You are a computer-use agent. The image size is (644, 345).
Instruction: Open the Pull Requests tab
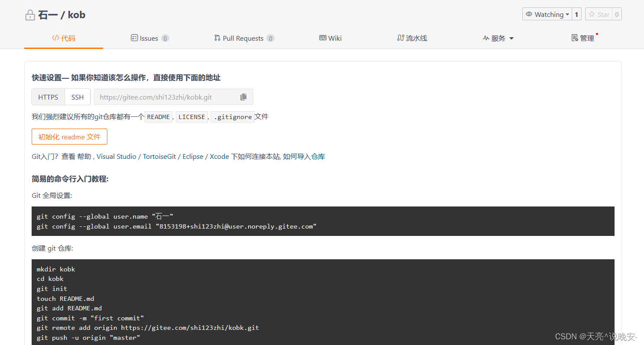[x=244, y=38]
